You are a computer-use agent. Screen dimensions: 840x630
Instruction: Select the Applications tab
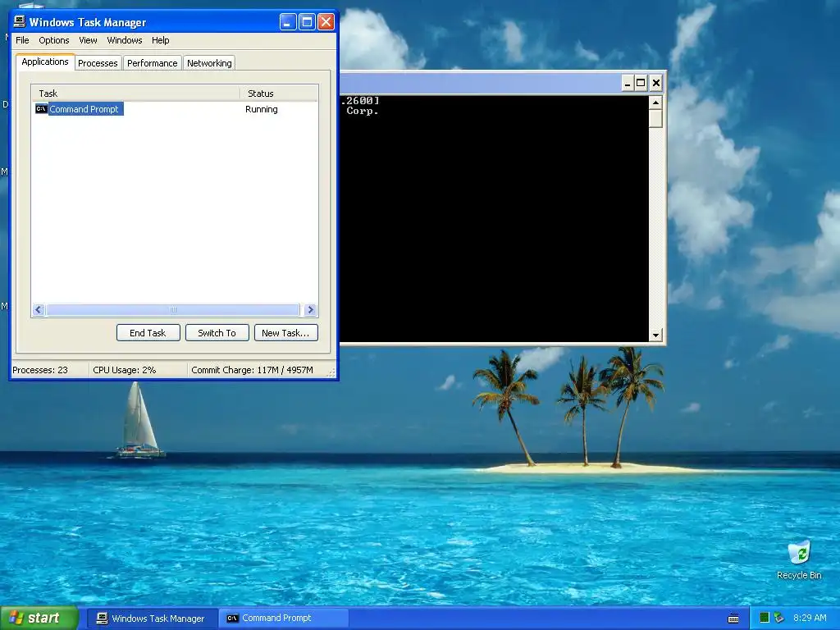tap(45, 62)
